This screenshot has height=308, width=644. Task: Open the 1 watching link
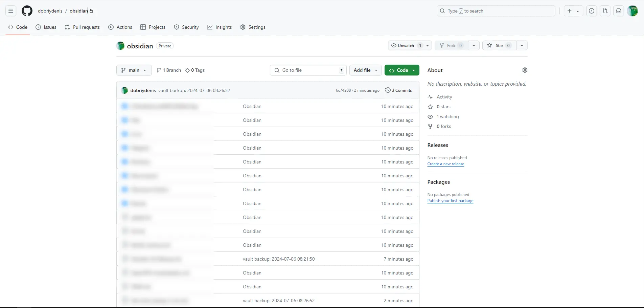point(447,116)
